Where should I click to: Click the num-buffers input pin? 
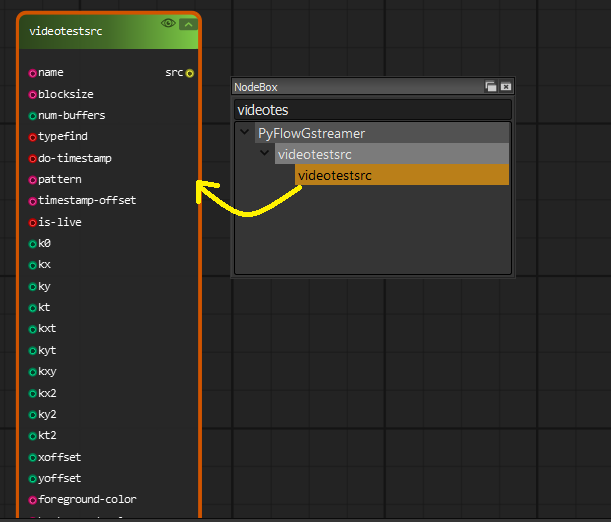(33, 115)
